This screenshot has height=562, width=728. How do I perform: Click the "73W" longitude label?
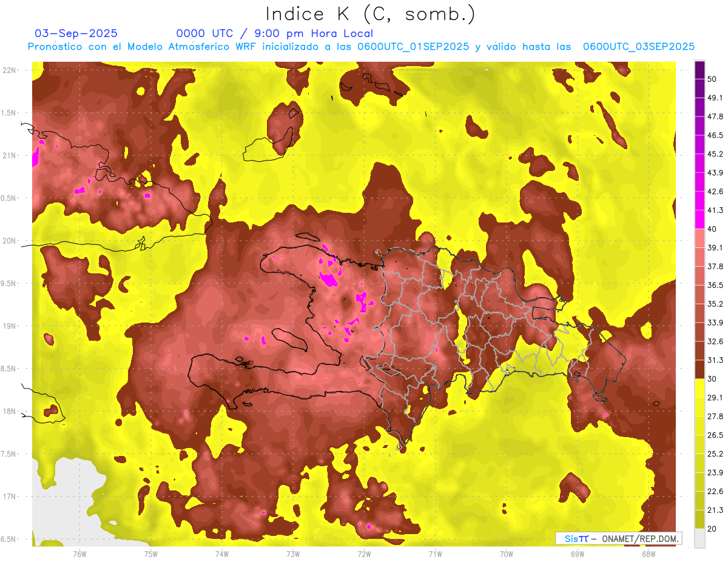[x=293, y=554]
